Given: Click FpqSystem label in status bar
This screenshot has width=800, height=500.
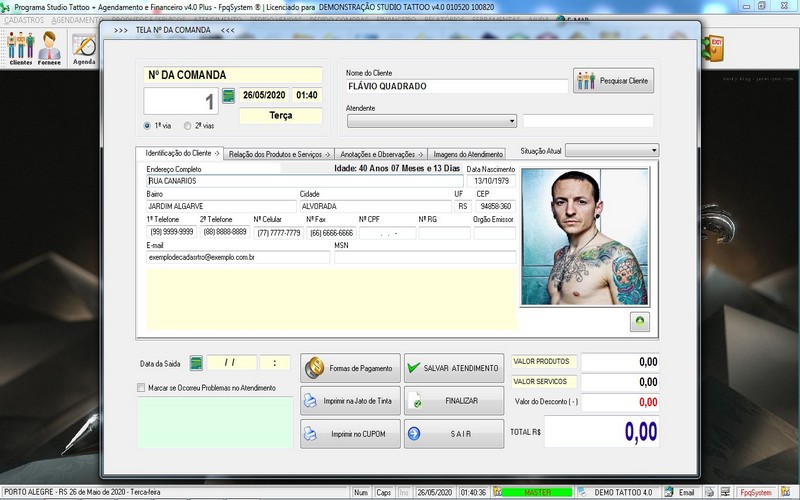Looking at the screenshot, I should (756, 492).
